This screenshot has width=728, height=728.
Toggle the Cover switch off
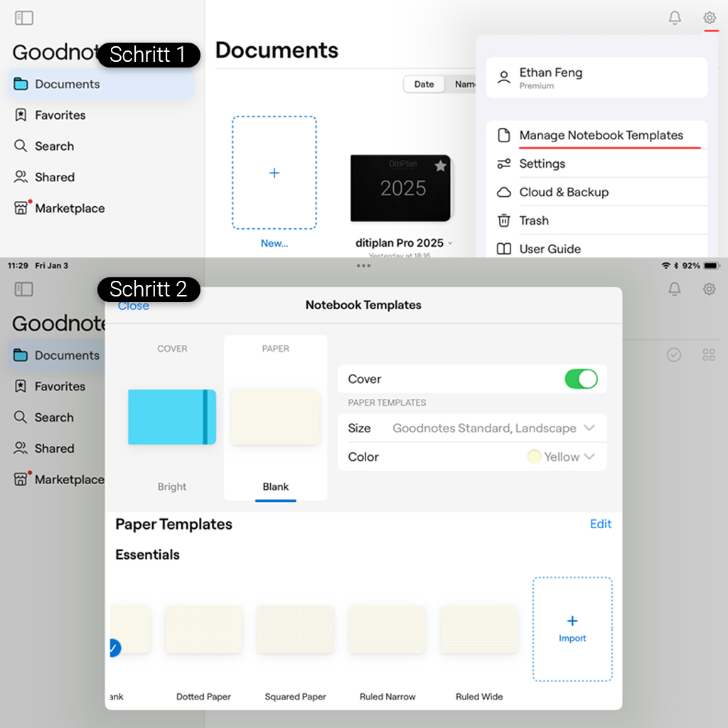tap(581, 379)
